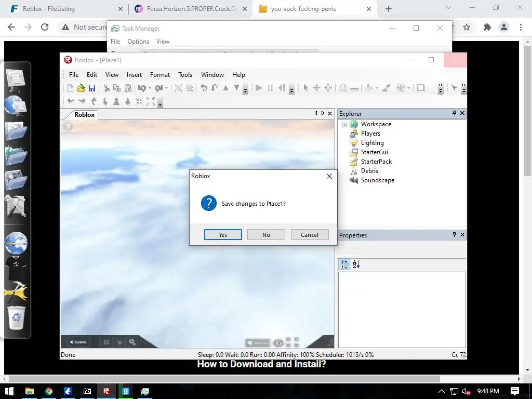Select Players in the Explorer
The width and height of the screenshot is (532, 399).
click(370, 134)
